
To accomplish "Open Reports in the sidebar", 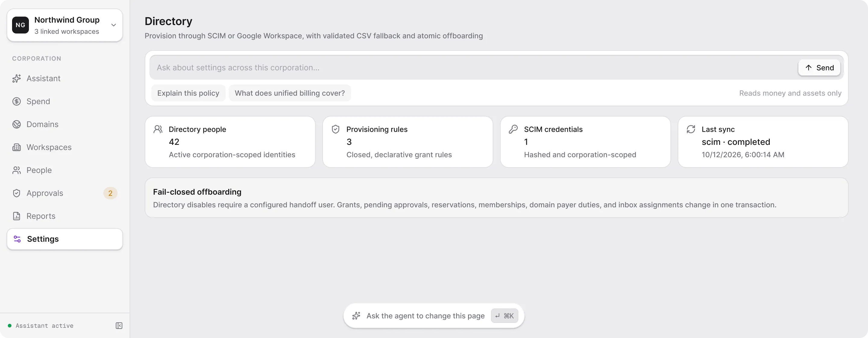I will tap(65, 216).
